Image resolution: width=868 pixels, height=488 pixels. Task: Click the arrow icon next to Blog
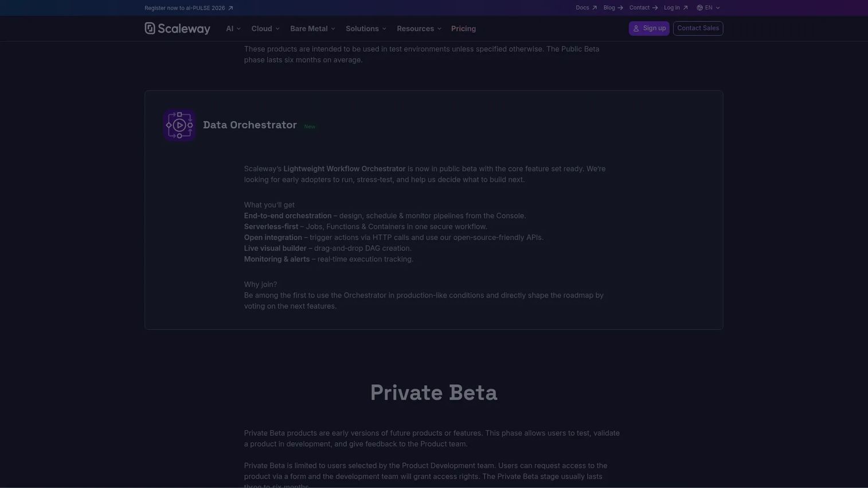[620, 8]
